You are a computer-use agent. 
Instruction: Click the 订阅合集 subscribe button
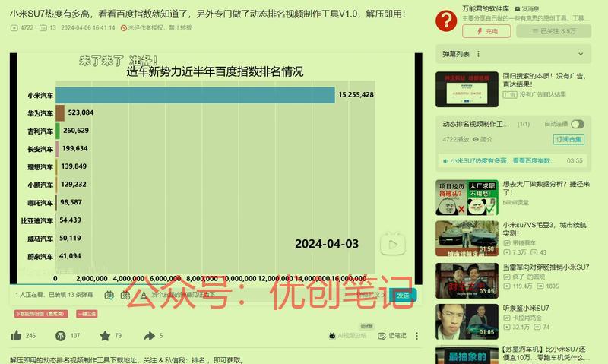tap(568, 139)
